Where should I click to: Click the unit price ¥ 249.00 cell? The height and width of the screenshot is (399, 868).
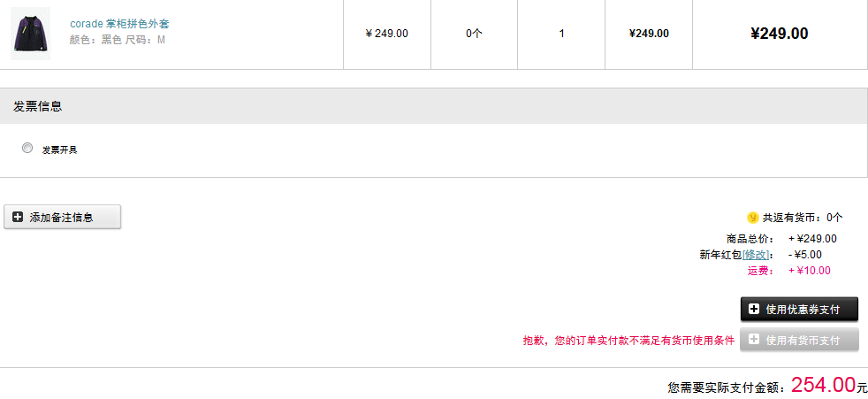pos(387,34)
